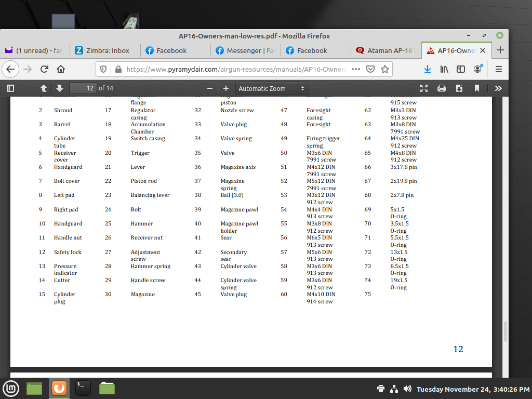The height and width of the screenshot is (399, 532).
Task: Save page to Pocket
Action: click(x=370, y=69)
